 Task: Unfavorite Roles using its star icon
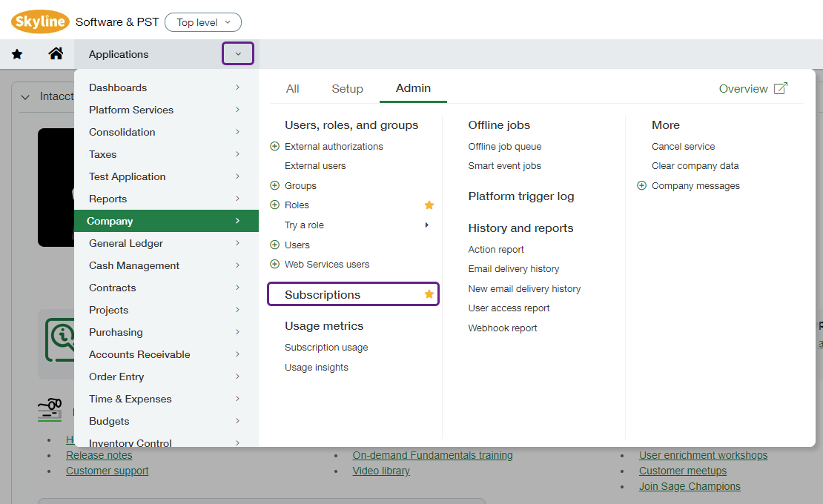click(x=429, y=205)
